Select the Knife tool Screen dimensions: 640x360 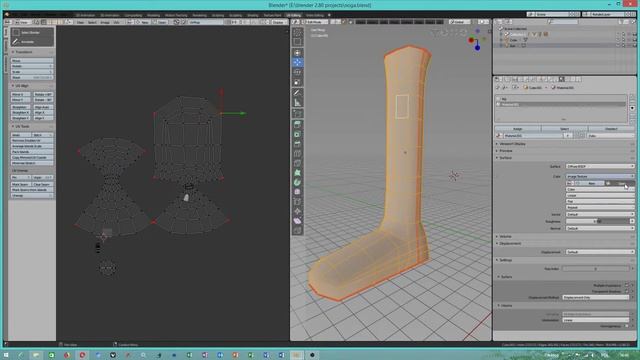[298, 163]
